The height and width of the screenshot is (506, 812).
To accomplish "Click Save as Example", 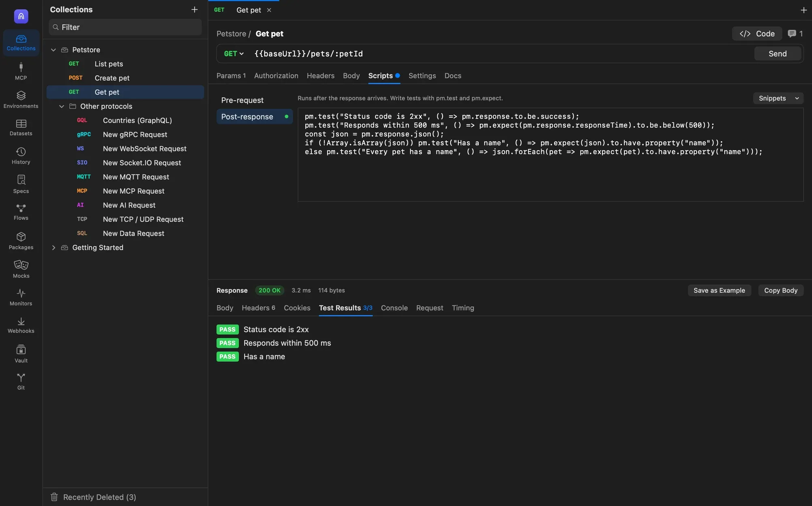I will 719,290.
